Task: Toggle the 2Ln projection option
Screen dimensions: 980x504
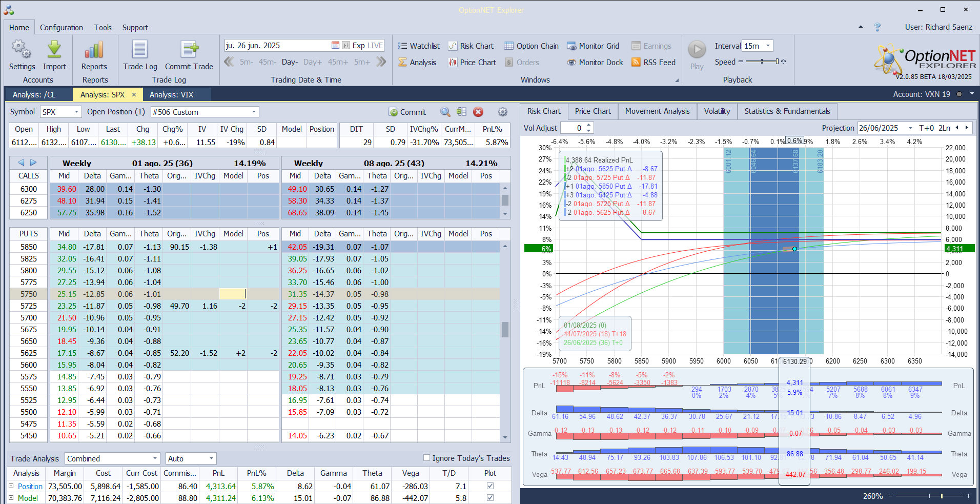Action: 944,128
